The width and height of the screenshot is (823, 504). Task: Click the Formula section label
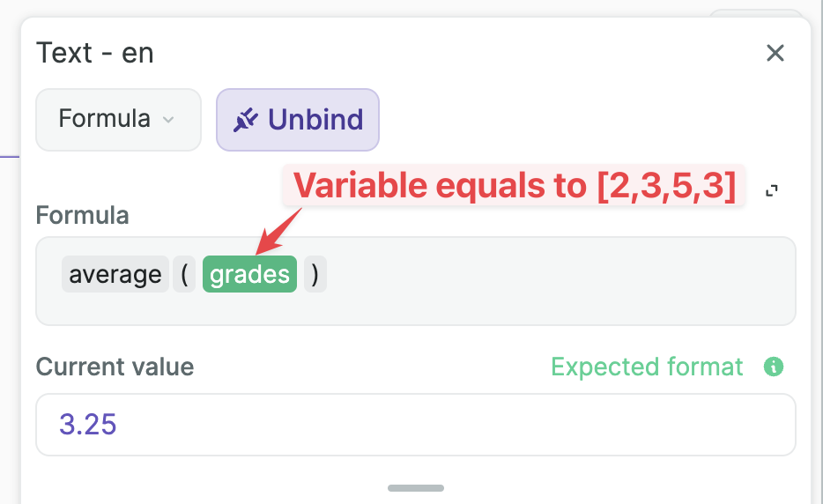coord(83,215)
